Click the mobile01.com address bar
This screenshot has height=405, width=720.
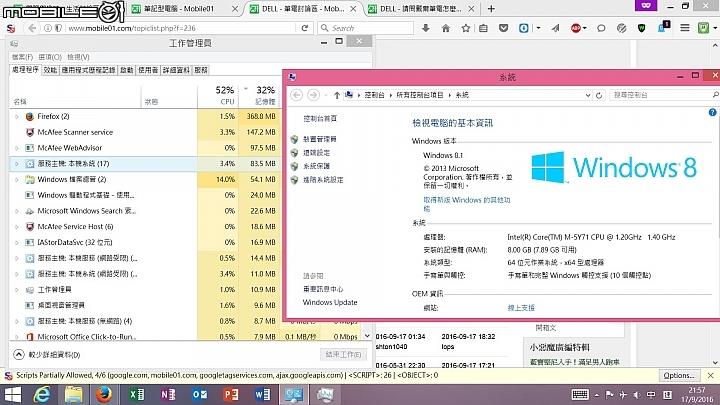click(x=179, y=28)
